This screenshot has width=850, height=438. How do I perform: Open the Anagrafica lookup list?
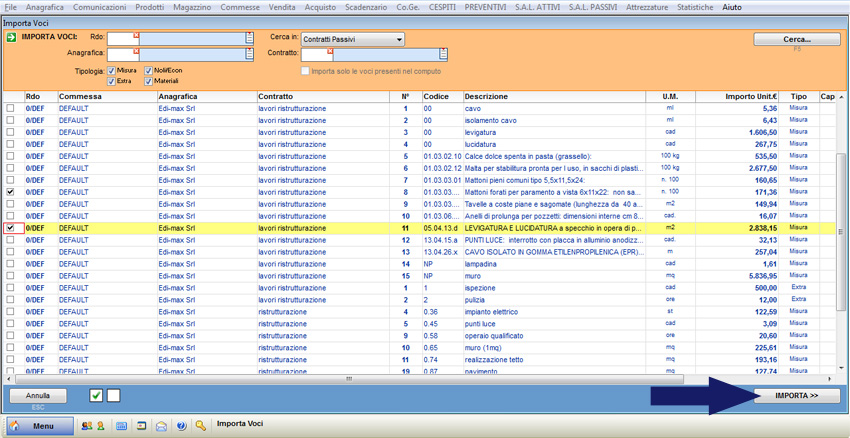249,54
